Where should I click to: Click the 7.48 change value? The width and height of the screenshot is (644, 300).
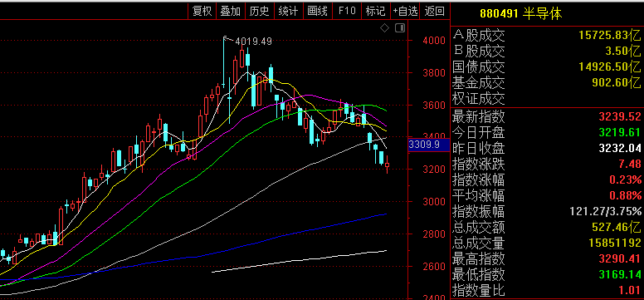[x=630, y=165]
